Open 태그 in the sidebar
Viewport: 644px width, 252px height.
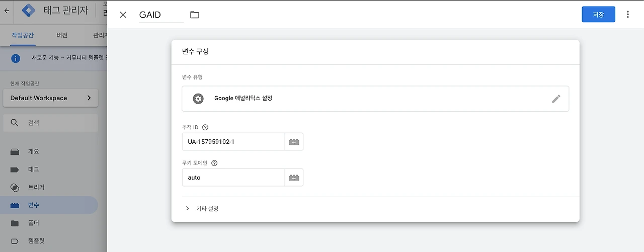[x=34, y=170]
